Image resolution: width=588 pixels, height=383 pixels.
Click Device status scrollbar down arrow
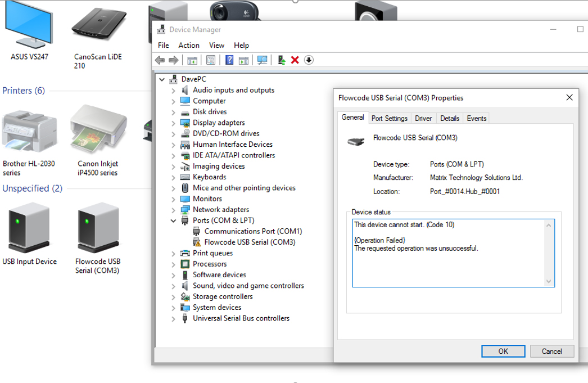(549, 281)
